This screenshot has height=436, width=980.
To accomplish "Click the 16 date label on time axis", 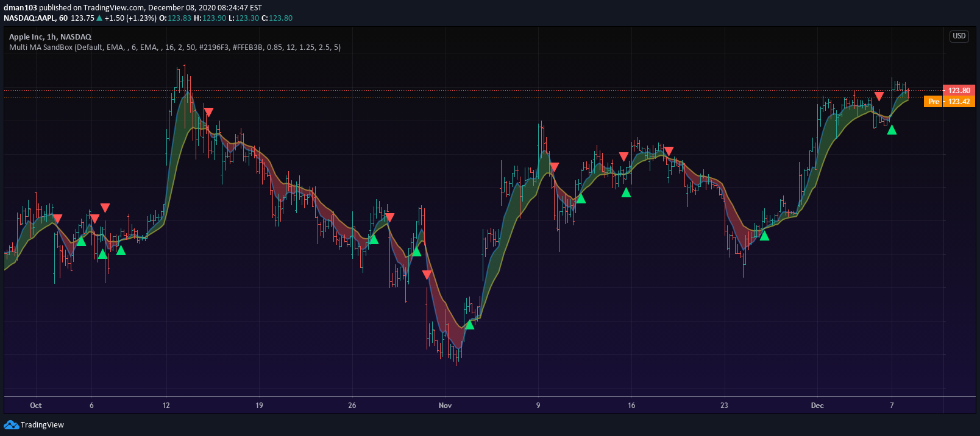I will point(631,406).
